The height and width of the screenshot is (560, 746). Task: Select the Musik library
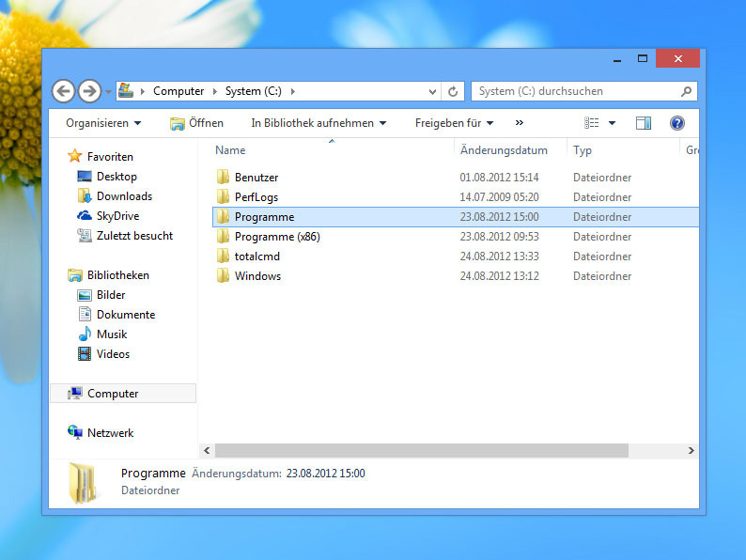tap(112, 334)
